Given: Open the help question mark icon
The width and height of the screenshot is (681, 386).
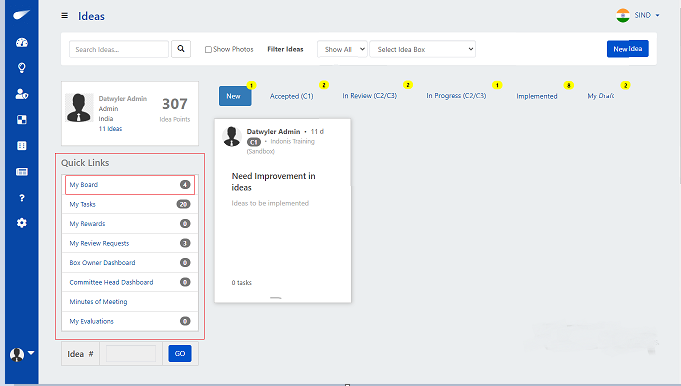Looking at the screenshot, I should [x=22, y=198].
